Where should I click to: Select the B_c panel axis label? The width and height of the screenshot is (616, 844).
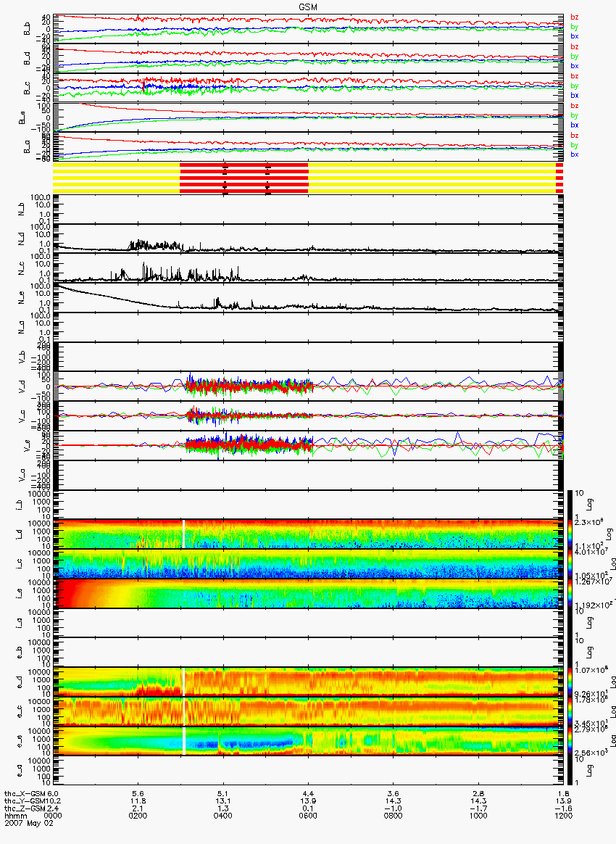[x=27, y=88]
